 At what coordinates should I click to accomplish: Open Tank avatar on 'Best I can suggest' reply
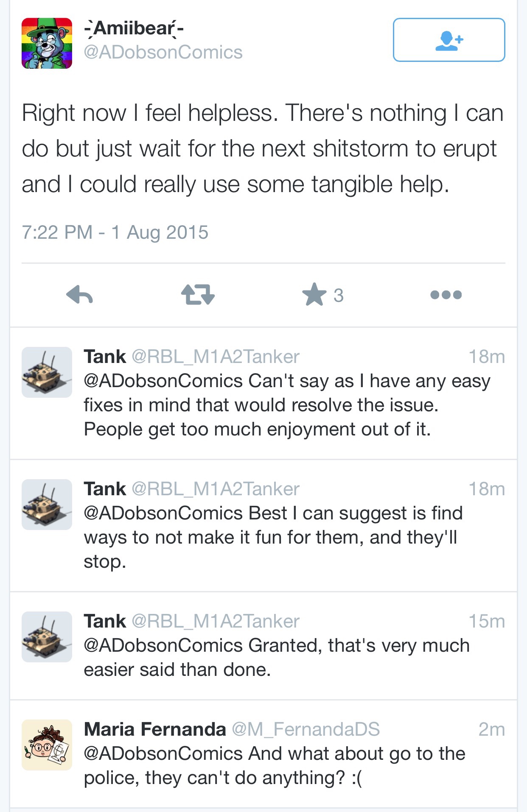point(47,505)
